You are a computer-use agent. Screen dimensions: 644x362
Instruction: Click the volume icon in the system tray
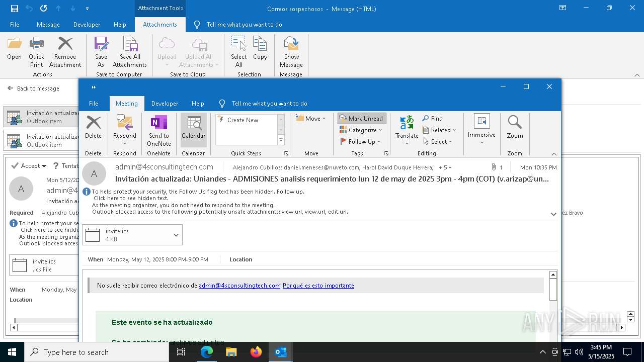pyautogui.click(x=579, y=352)
